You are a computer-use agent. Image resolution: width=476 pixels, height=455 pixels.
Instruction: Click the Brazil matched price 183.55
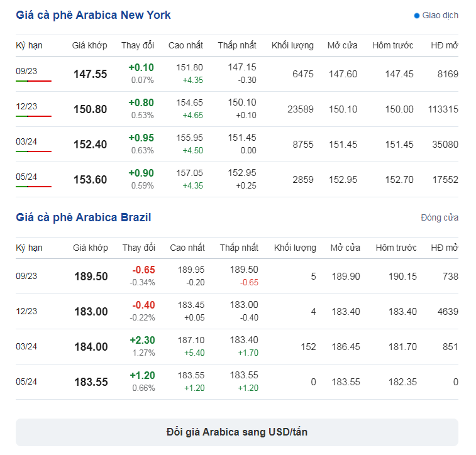pyautogui.click(x=91, y=382)
